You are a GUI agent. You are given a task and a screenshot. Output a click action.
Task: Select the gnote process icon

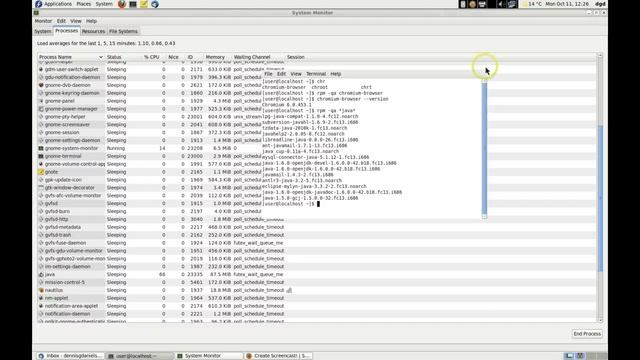pos(41,172)
